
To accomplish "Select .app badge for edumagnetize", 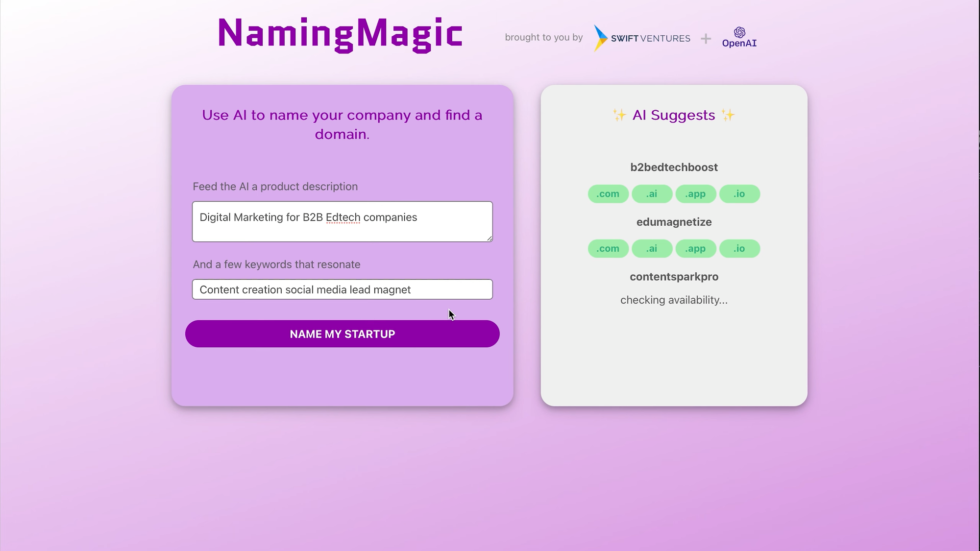I will [696, 249].
